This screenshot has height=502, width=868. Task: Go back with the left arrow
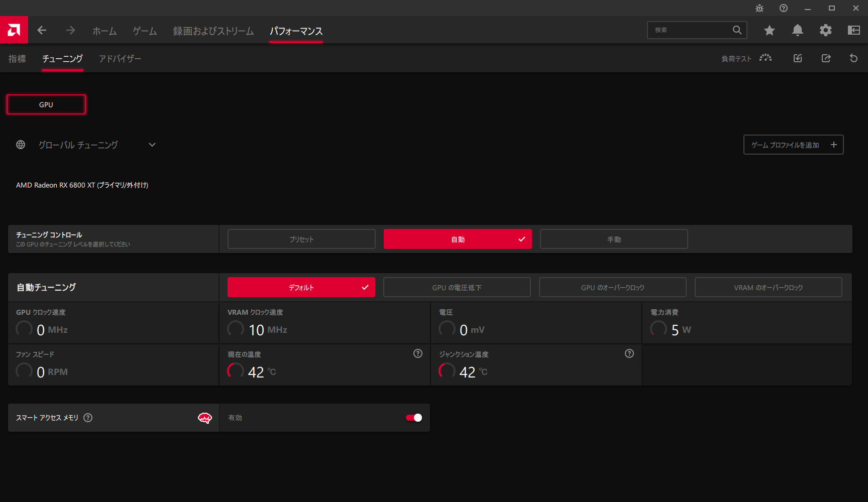coord(42,31)
